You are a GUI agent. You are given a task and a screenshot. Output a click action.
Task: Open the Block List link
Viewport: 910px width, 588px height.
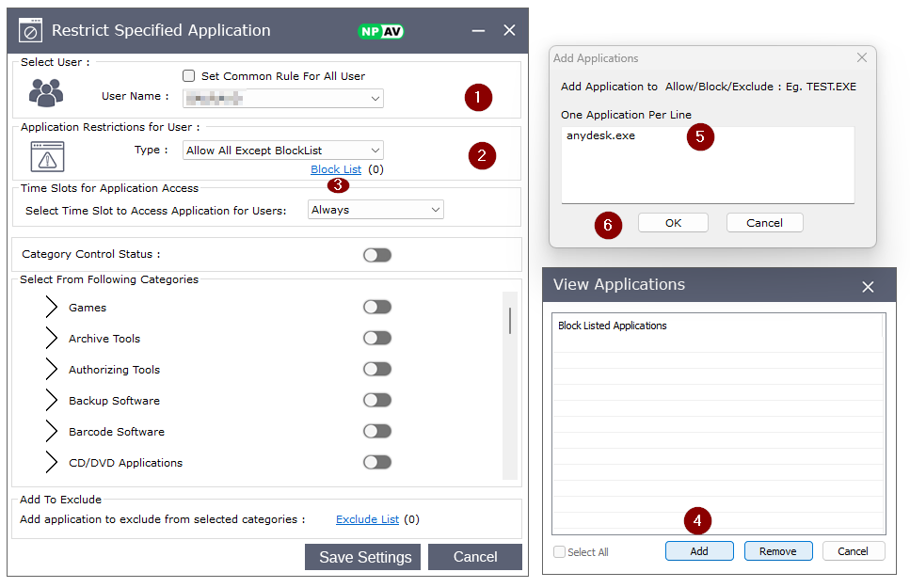click(x=336, y=169)
